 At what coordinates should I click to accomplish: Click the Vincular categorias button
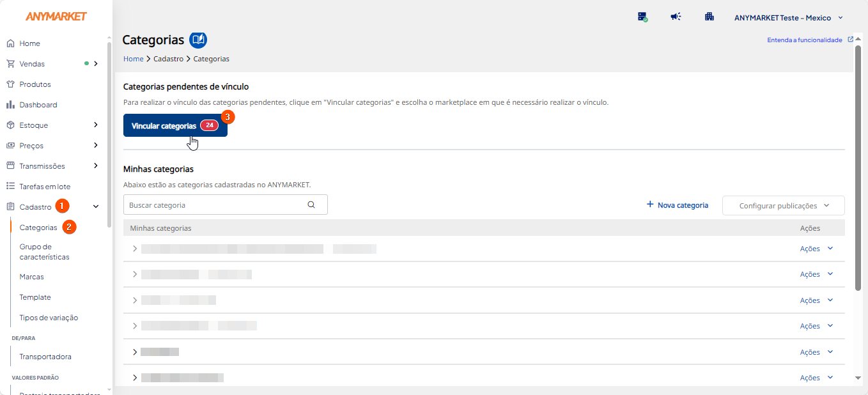(x=175, y=125)
